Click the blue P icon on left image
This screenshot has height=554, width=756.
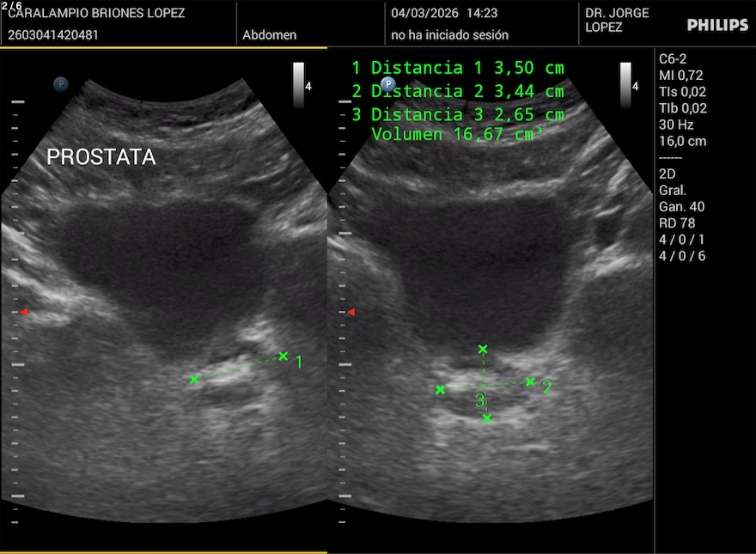[61, 83]
